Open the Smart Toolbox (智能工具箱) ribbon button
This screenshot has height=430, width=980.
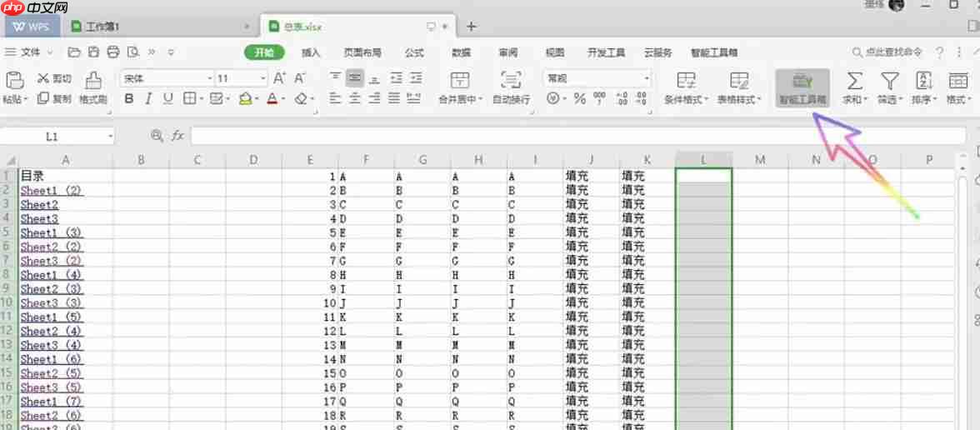pos(802,87)
